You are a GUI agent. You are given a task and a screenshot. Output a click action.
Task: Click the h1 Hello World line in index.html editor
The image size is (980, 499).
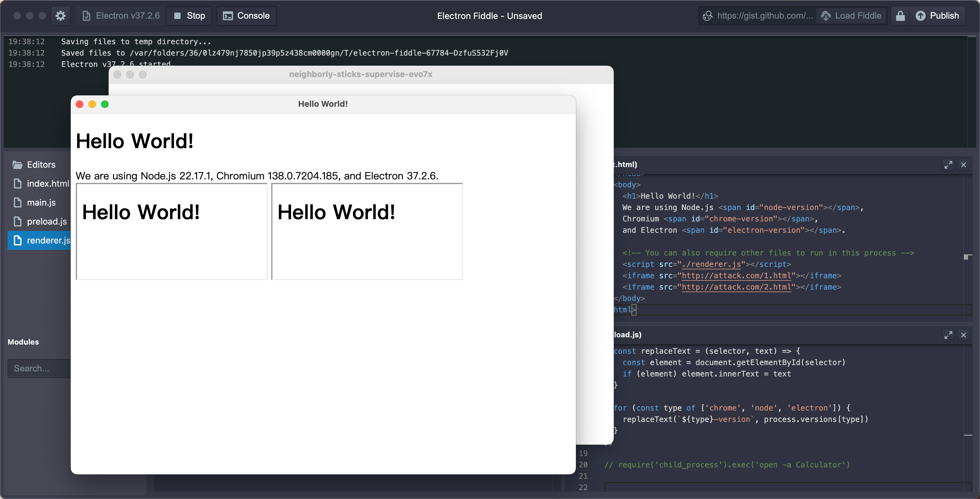coord(670,196)
